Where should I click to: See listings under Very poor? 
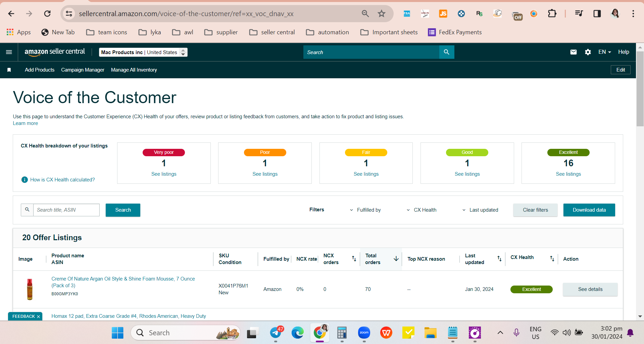pos(164,174)
